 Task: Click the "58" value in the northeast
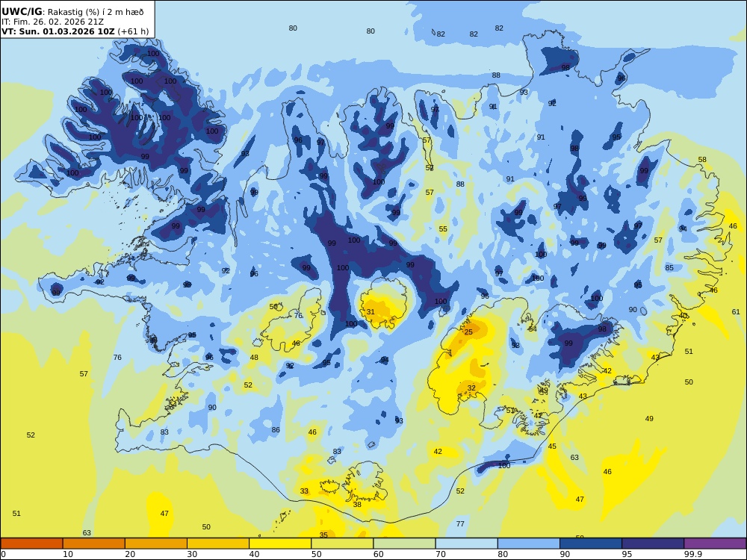point(702,160)
